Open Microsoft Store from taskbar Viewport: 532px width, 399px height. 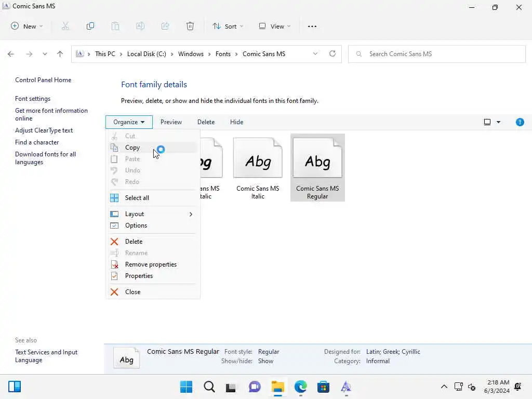point(323,387)
